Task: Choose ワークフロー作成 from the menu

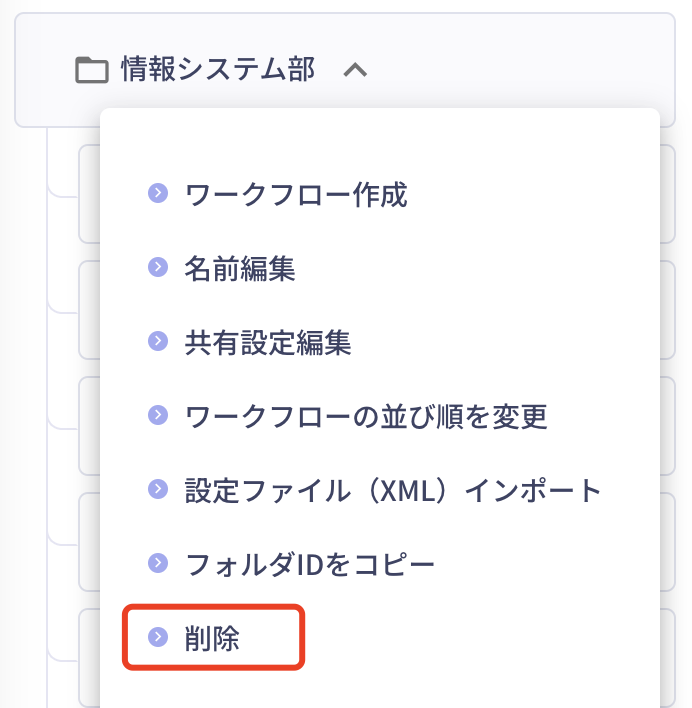Action: (x=296, y=195)
